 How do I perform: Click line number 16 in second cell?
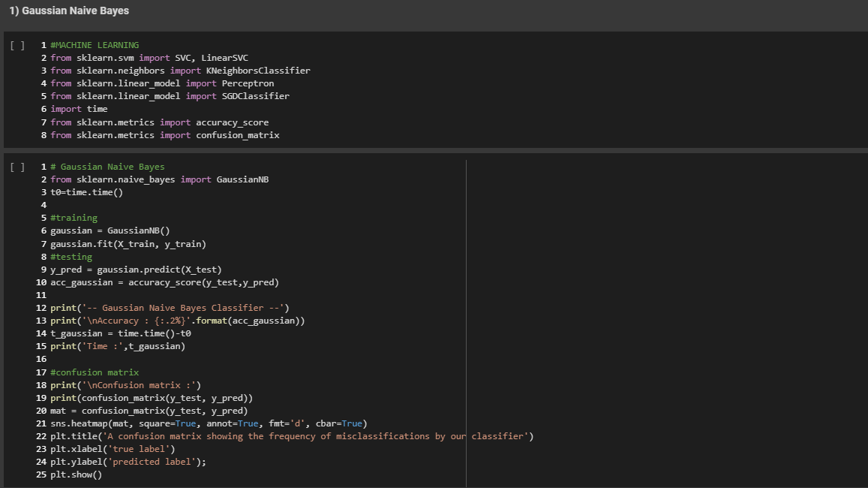pos(41,360)
